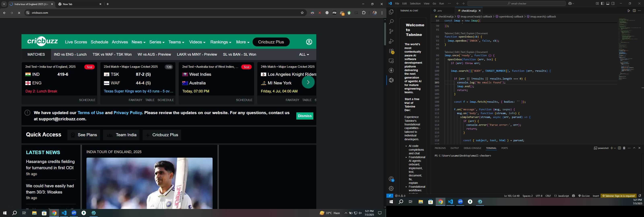Open weather widget showing 33°C Haze
The image size is (644, 217).
click(x=330, y=213)
